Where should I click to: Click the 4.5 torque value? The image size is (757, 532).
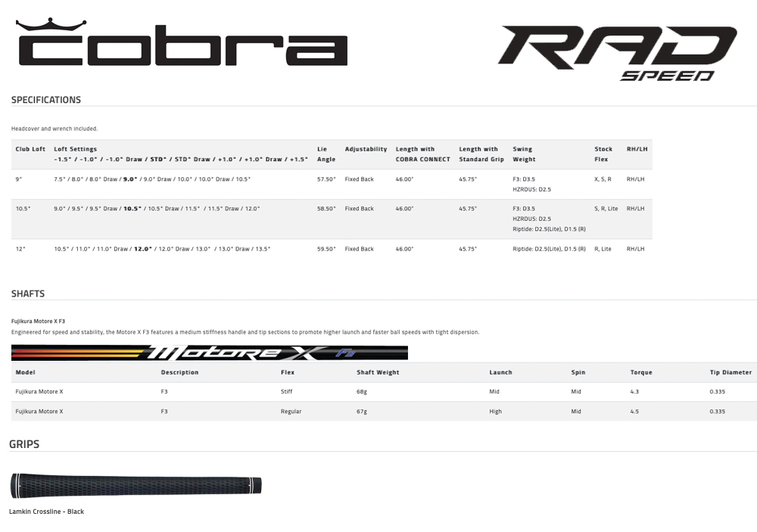(x=634, y=412)
